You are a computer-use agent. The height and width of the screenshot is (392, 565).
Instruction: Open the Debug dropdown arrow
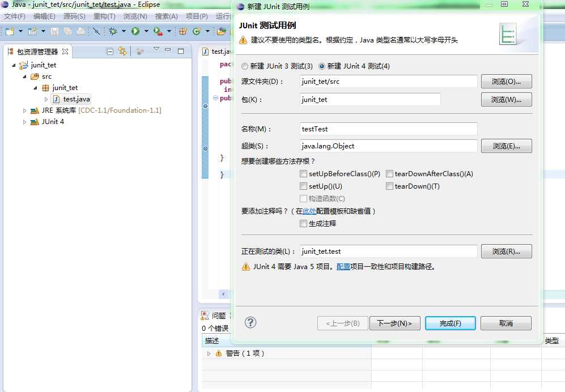click(x=124, y=31)
